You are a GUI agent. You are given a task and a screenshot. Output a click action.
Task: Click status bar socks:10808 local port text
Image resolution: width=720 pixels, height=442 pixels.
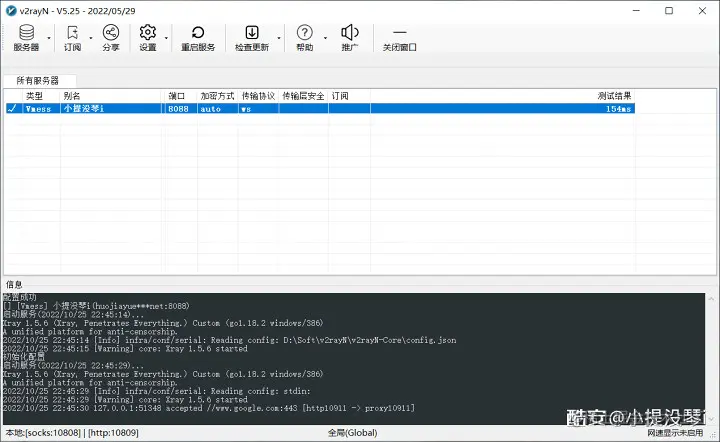click(x=43, y=432)
